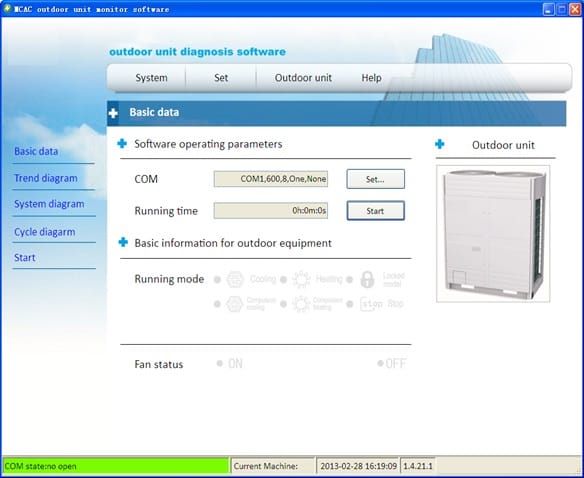Expand Software operating parameters section

(122, 143)
